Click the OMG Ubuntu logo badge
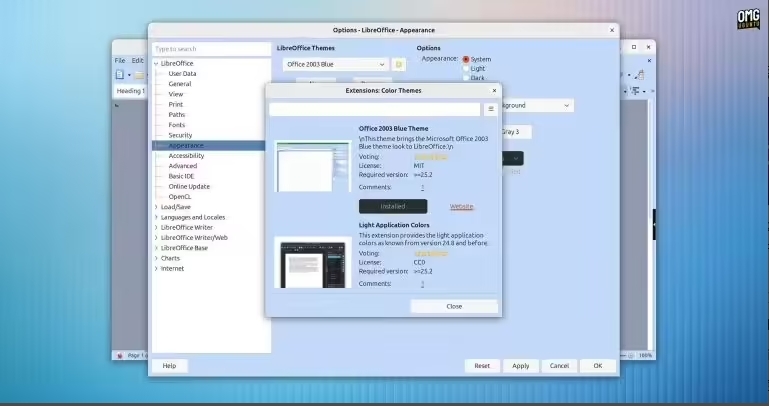The height and width of the screenshot is (406, 769). (x=748, y=21)
